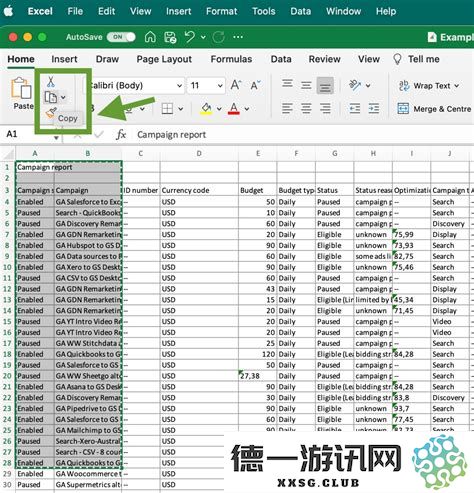Image resolution: width=474 pixels, height=493 pixels.
Task: Increase font size with large A icon
Action: (x=236, y=85)
